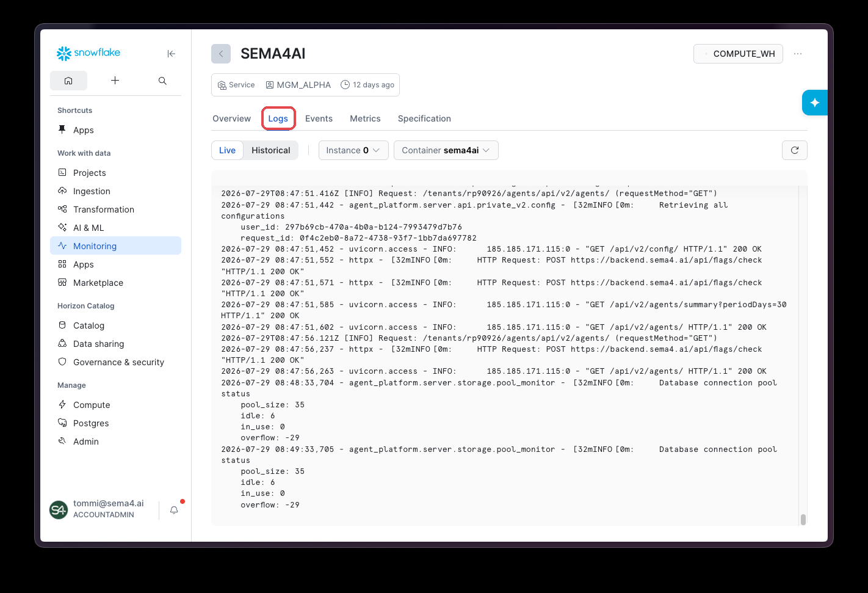Open the notifications bell
868x593 pixels.
click(174, 510)
